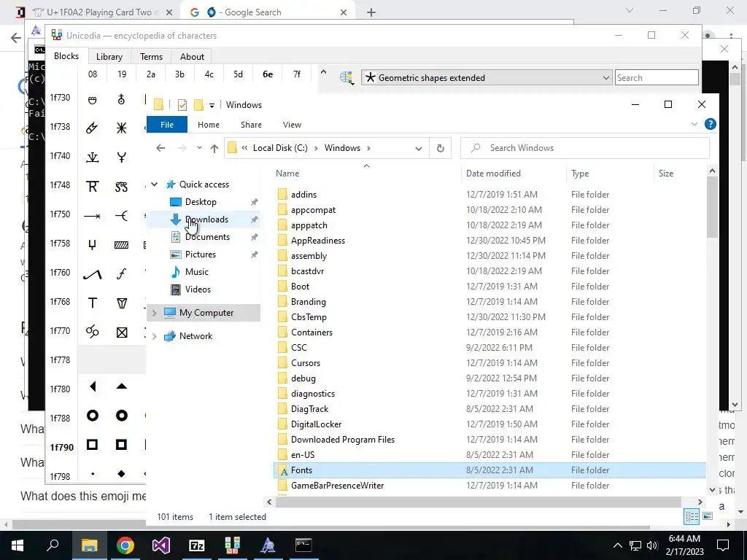This screenshot has height=560, width=747.
Task: Open recent locations dropdown arrow
Action: click(x=199, y=148)
